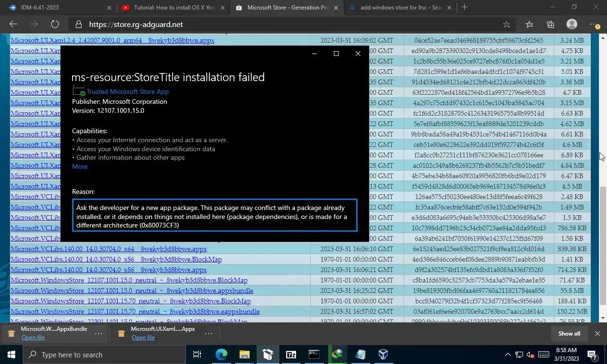Close the Microsoft Store Generation Project tab
607x364 pixels.
pyautogui.click(x=336, y=8)
